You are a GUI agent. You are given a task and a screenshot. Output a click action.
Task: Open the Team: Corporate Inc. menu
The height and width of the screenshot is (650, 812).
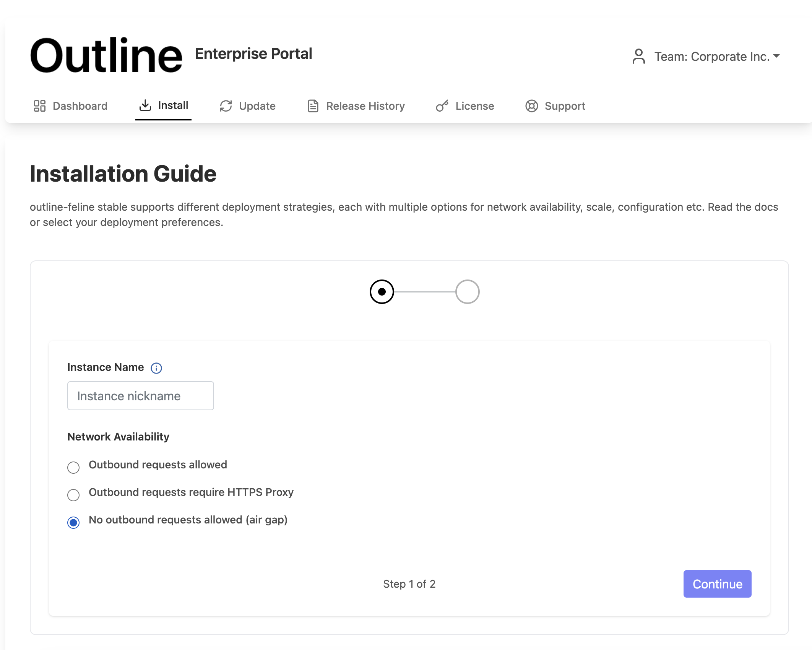711,57
